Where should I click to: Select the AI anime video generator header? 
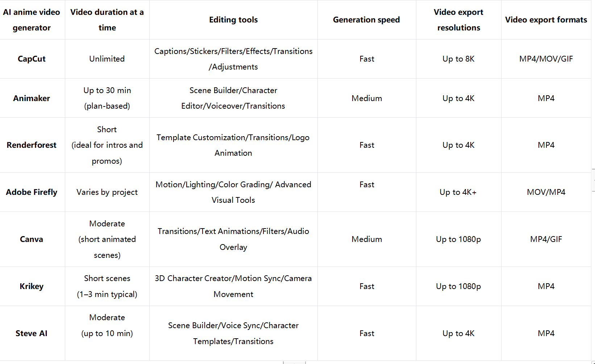(x=32, y=20)
